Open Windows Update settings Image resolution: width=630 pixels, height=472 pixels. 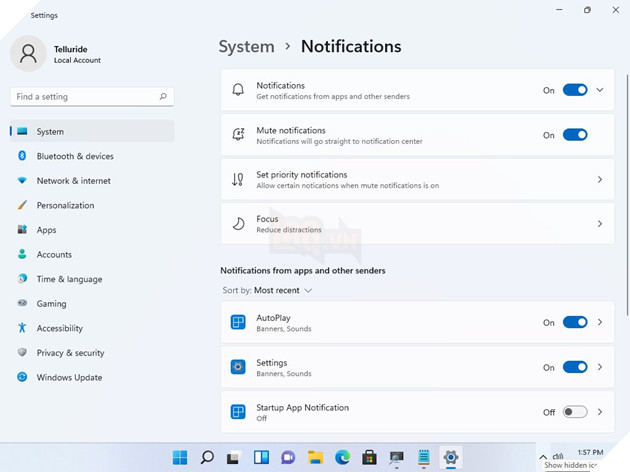(92, 377)
